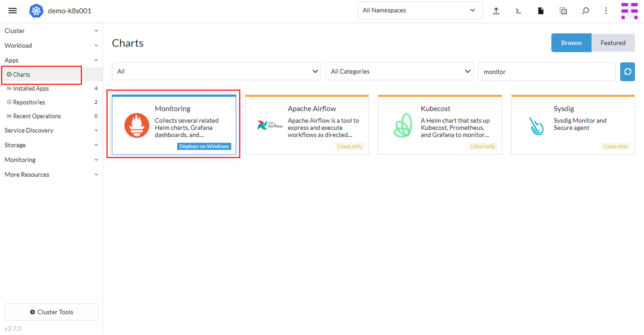The image size is (644, 335).
Task: Click the Linux only badge on Kubecost
Action: pos(483,146)
